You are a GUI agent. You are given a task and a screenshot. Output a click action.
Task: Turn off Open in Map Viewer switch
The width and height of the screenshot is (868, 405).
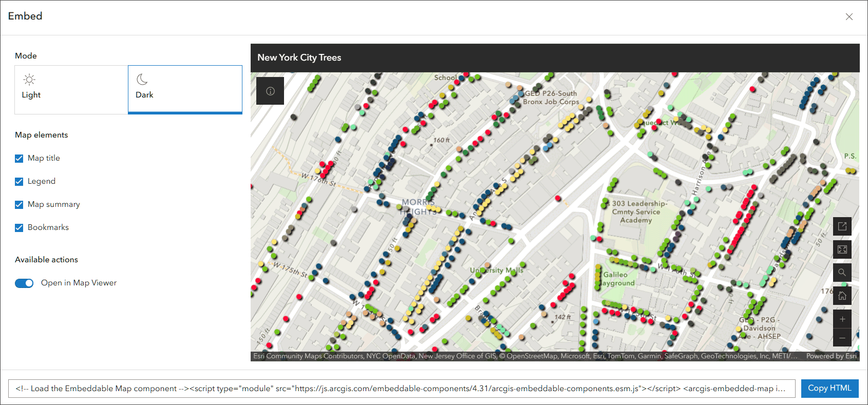coord(24,283)
